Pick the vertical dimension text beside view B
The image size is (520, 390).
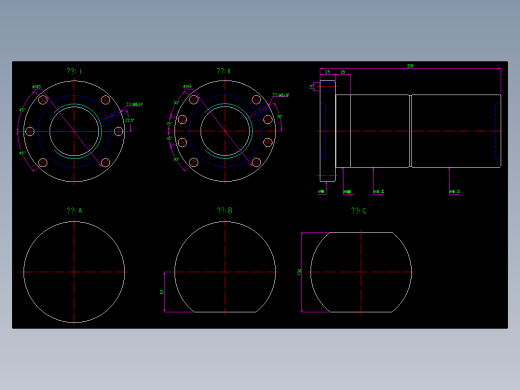[162, 292]
